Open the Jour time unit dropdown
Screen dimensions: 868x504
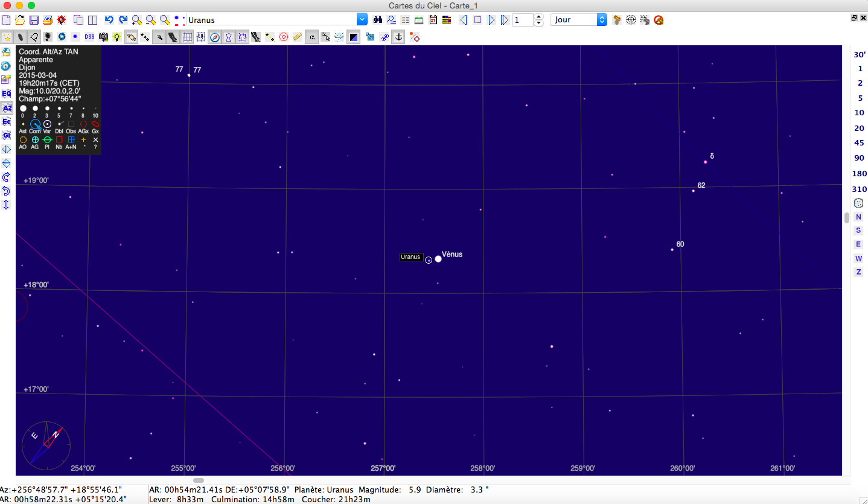click(x=601, y=20)
